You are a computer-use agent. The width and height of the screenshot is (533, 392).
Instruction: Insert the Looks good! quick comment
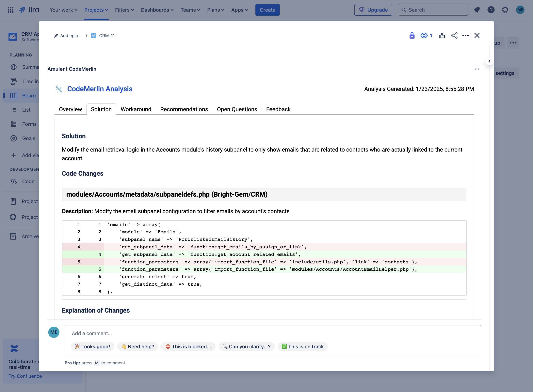coord(92,347)
